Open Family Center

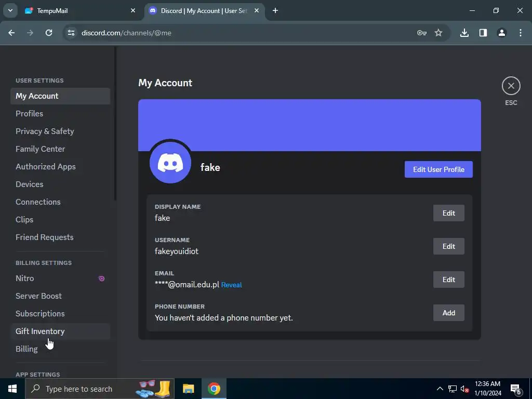coord(60,149)
